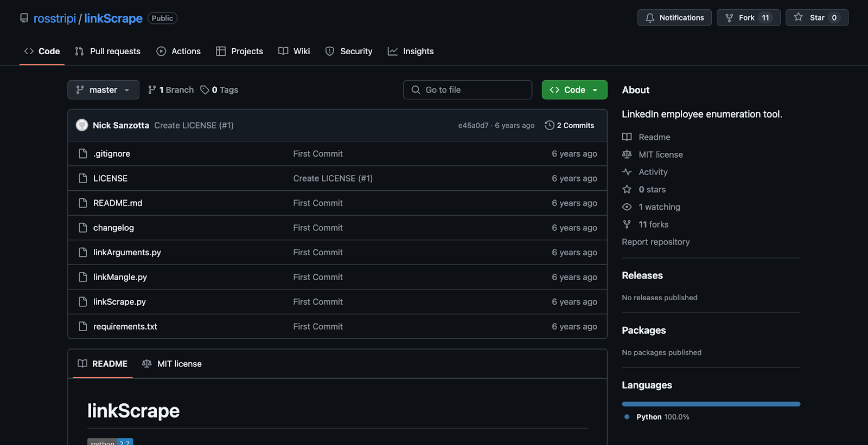View the 11 forks link

646,224
